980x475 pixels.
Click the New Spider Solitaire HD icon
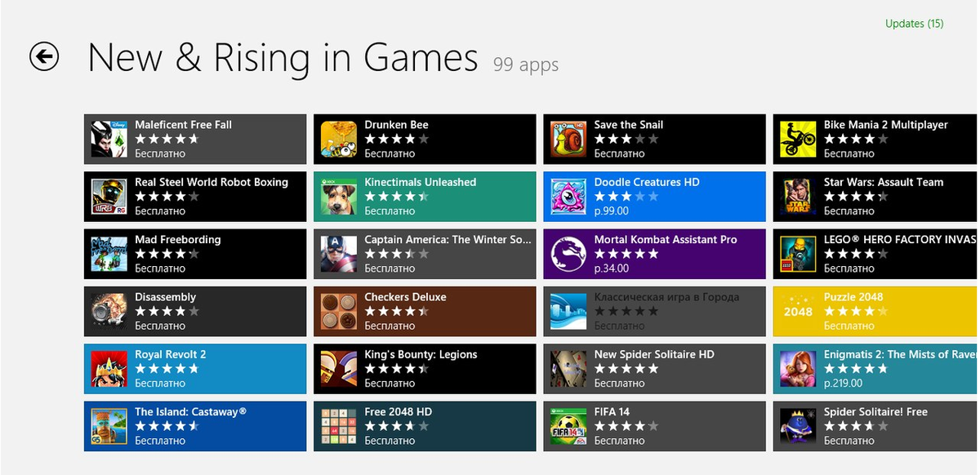pos(568,368)
